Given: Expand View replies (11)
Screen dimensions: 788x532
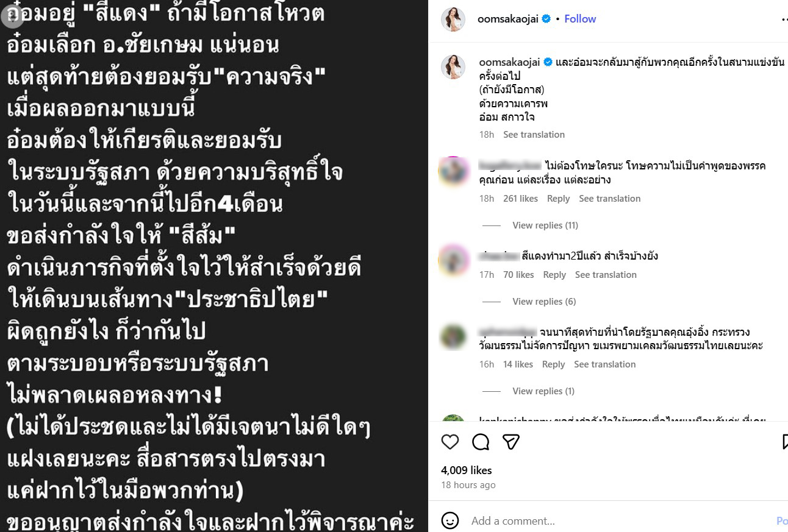Looking at the screenshot, I should click(545, 225).
